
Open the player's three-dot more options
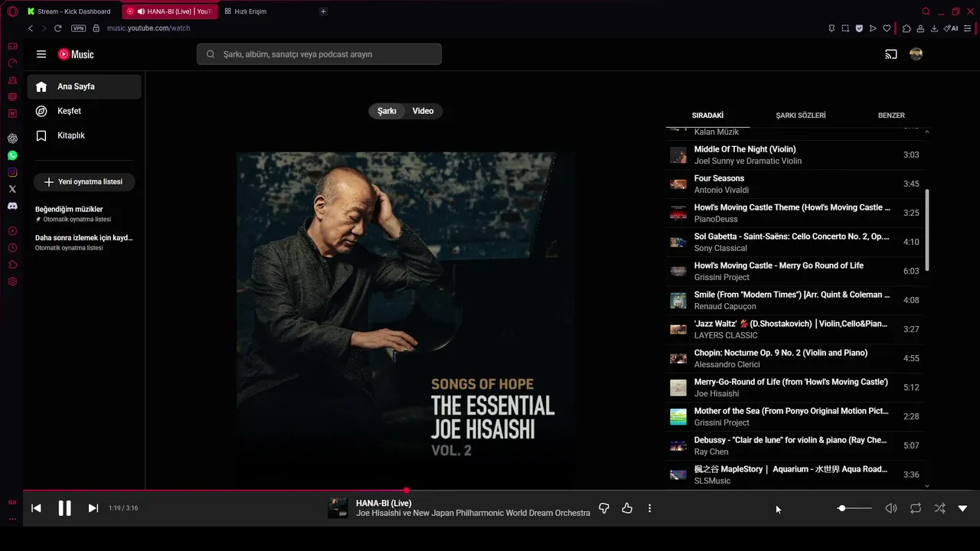coord(649,508)
